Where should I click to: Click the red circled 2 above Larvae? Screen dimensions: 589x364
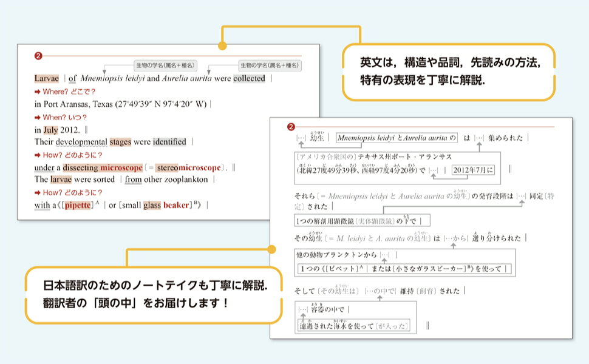click(x=39, y=56)
